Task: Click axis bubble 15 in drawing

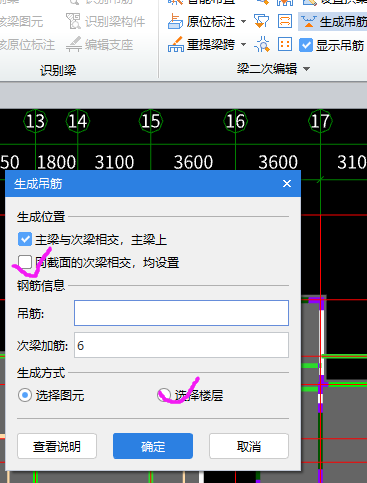Action: [151, 121]
